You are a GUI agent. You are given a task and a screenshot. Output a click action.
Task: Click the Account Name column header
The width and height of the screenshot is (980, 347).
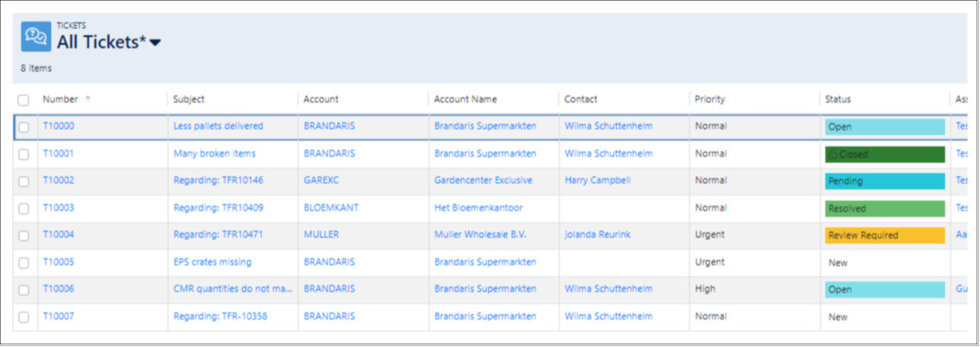(465, 99)
